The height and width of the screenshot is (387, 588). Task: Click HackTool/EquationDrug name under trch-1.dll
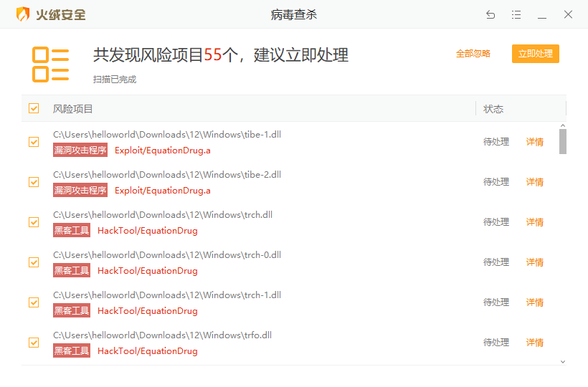pos(148,311)
